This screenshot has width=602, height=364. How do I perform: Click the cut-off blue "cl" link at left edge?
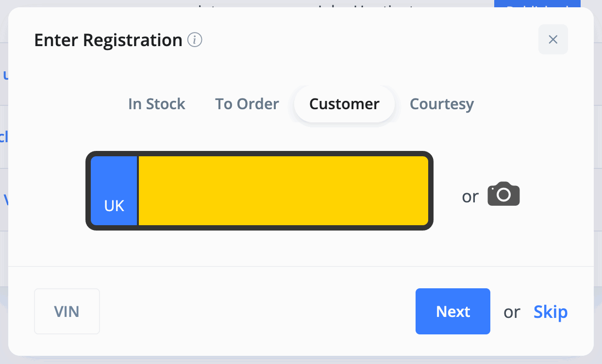click(x=4, y=136)
